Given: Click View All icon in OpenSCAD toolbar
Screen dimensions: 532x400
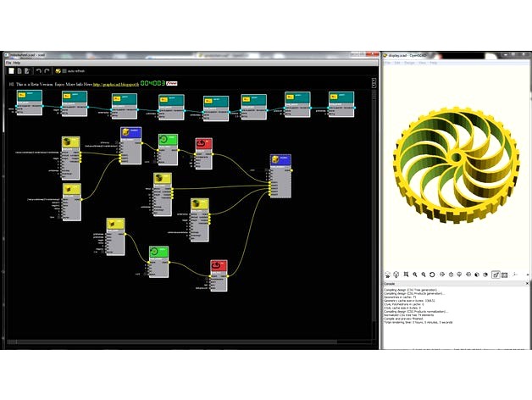Looking at the screenshot, I should (x=406, y=275).
